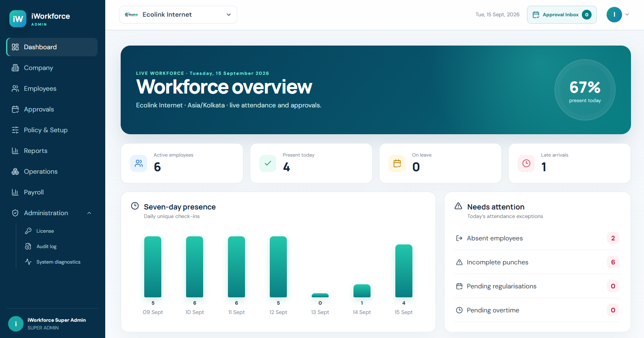Click the System diagnostics pulse icon
This screenshot has height=338, width=644.
tap(28, 262)
